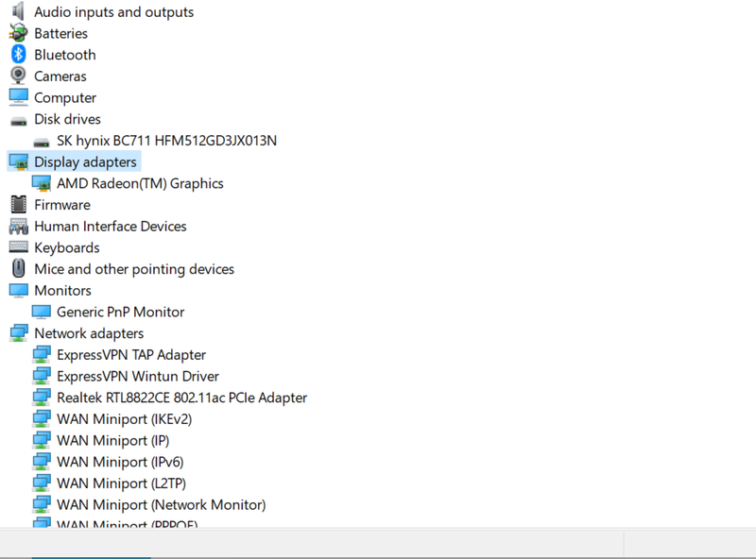756x559 pixels.
Task: Select AMD Radeon(TM) Graphics device
Action: pyautogui.click(x=140, y=183)
